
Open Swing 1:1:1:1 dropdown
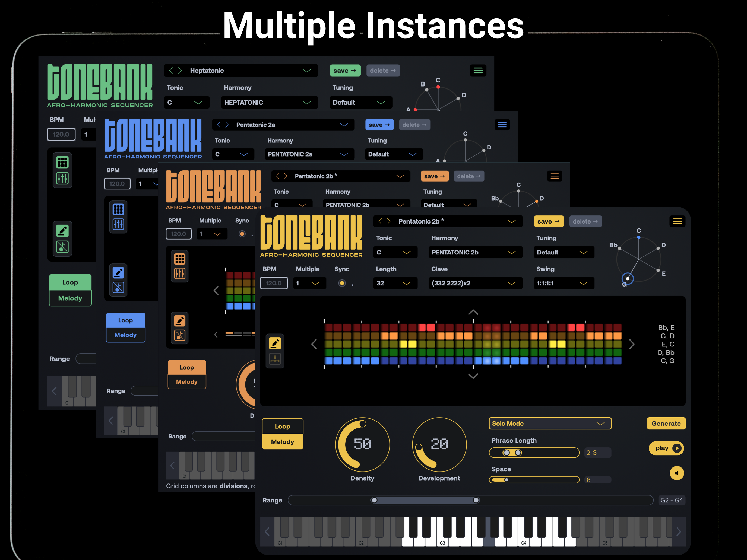[x=564, y=283]
